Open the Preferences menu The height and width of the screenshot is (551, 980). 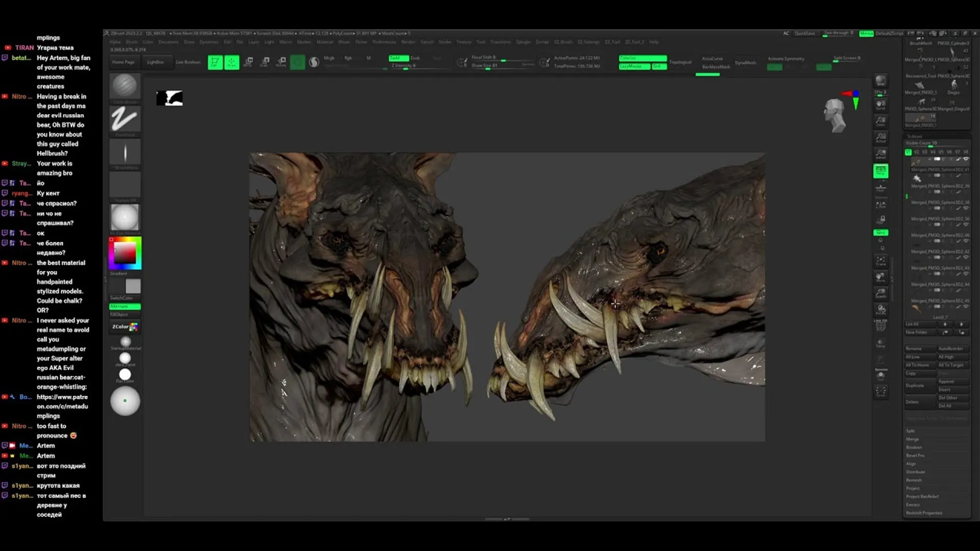coord(384,42)
